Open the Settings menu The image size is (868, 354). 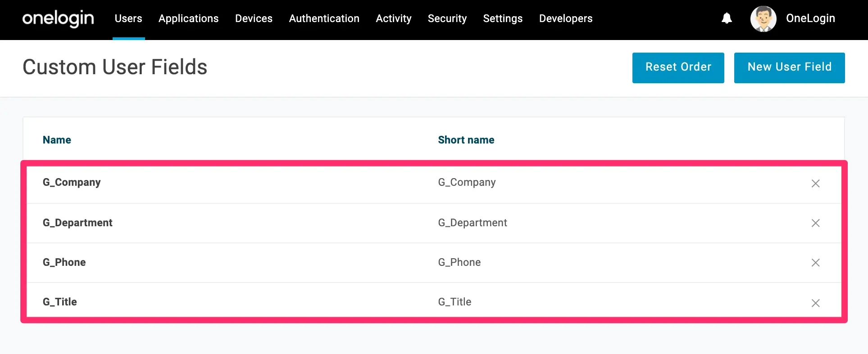click(503, 18)
